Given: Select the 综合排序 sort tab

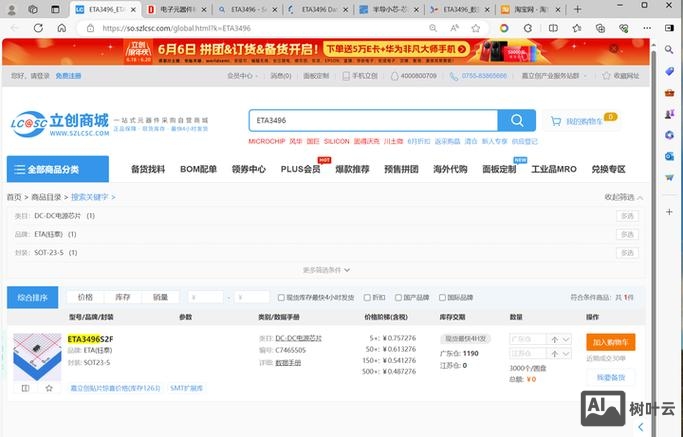Looking at the screenshot, I should [x=33, y=298].
